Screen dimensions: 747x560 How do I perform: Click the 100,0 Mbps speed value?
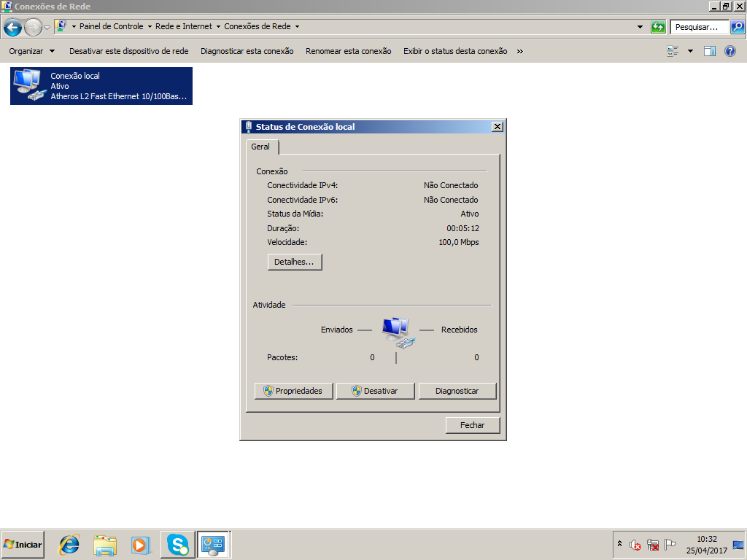click(x=459, y=242)
